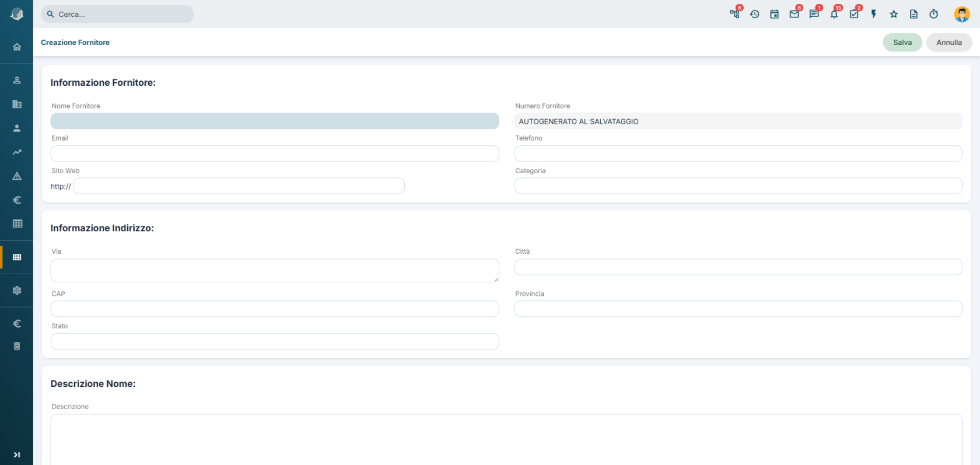This screenshot has width=980, height=465.
Task: Open the highlighted grid module icon in sidebar
Action: click(x=17, y=257)
